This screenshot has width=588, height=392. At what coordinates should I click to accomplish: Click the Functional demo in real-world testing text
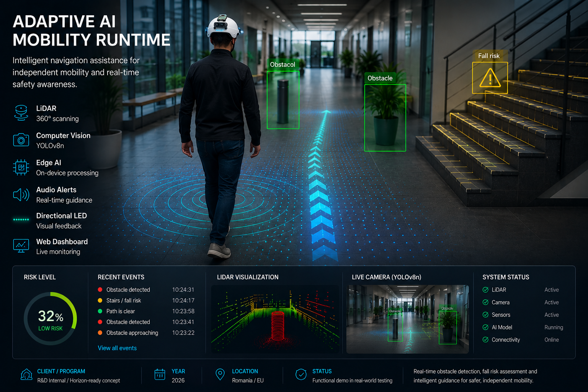352,381
